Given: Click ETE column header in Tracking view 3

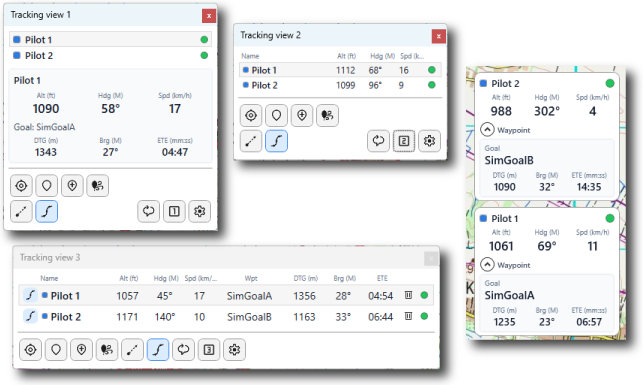Looking at the screenshot, I should pos(382,278).
